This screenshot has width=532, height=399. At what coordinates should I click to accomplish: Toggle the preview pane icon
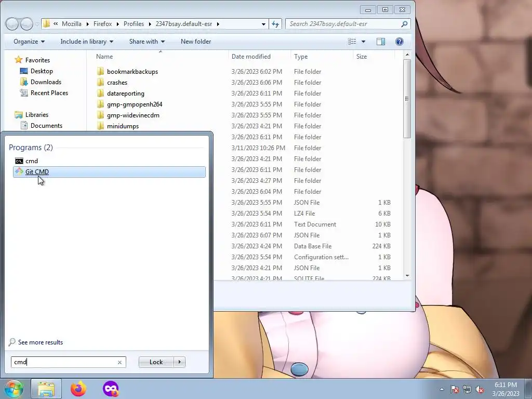381,42
